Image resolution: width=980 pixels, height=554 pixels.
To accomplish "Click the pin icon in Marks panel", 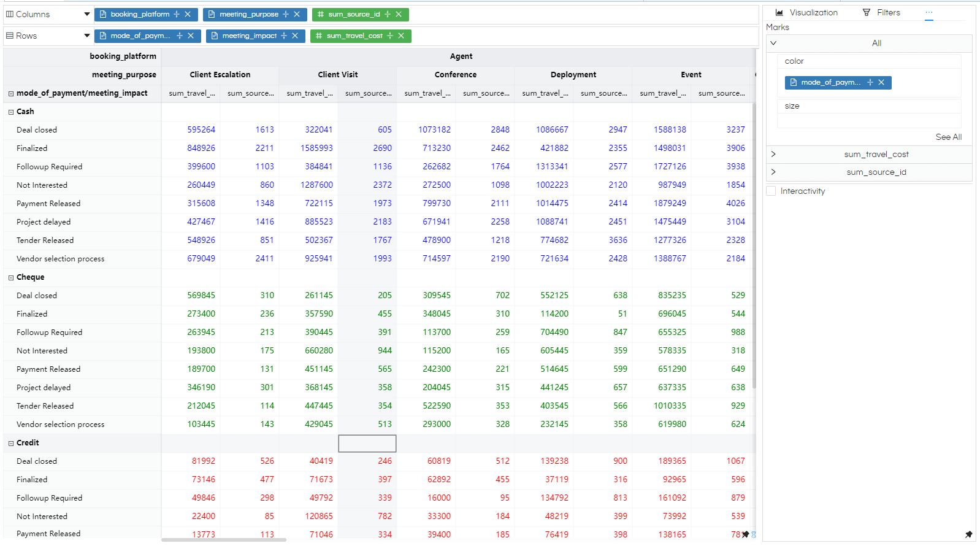I will pos(968,534).
